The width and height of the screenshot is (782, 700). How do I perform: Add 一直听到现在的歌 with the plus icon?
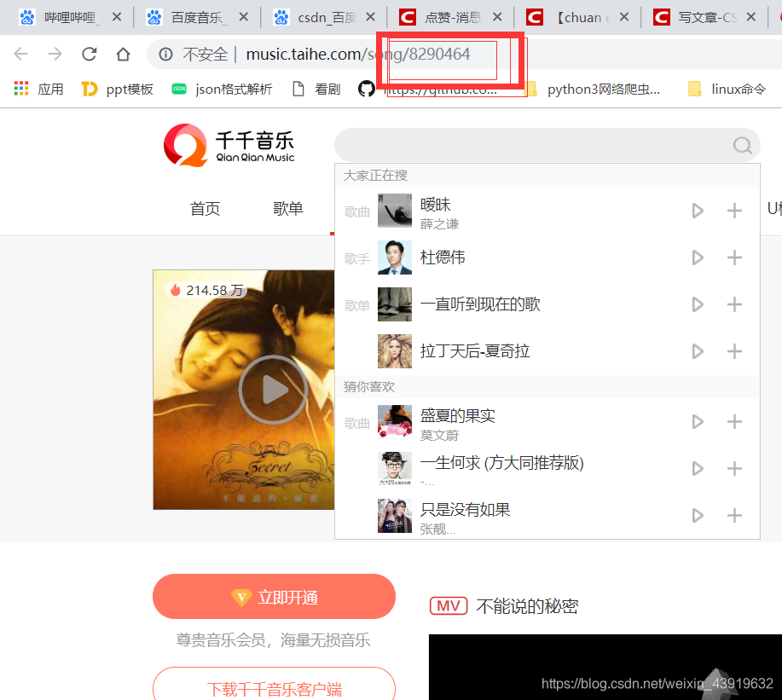tap(734, 304)
